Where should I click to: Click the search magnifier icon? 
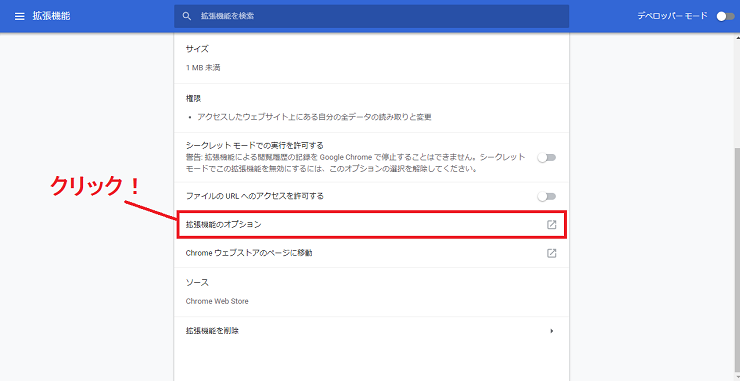(x=187, y=16)
